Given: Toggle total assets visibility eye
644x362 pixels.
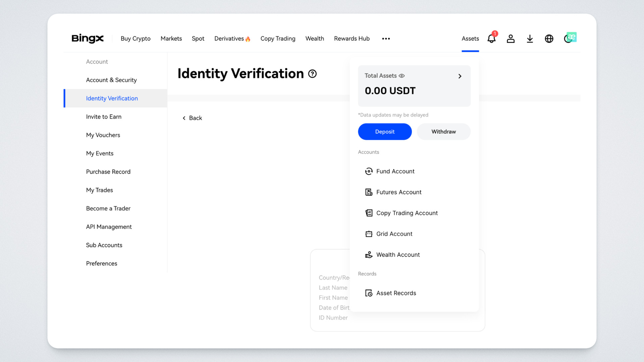Looking at the screenshot, I should [x=401, y=76].
